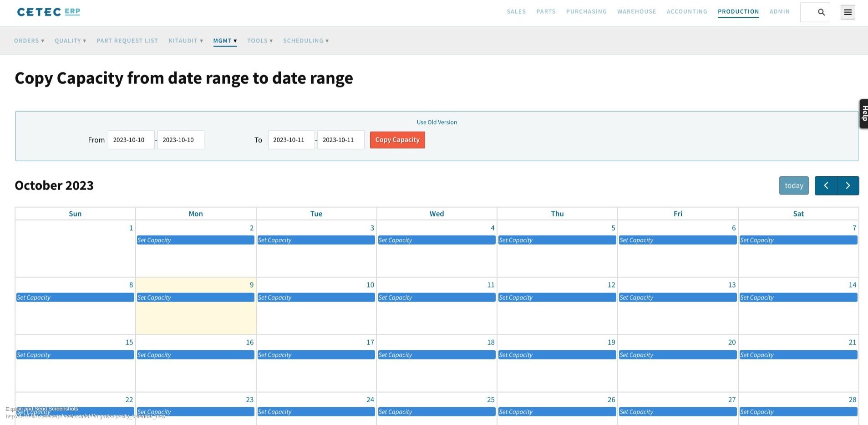This screenshot has width=868, height=425.
Task: Open Set Capacity for October 10
Action: pos(316,297)
